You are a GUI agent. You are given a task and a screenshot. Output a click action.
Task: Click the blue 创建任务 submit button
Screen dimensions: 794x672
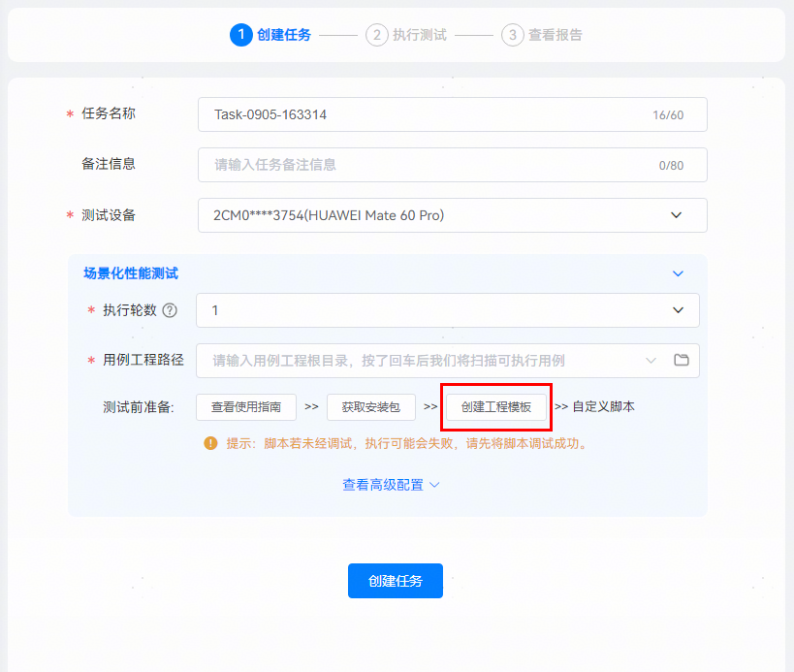(x=396, y=581)
